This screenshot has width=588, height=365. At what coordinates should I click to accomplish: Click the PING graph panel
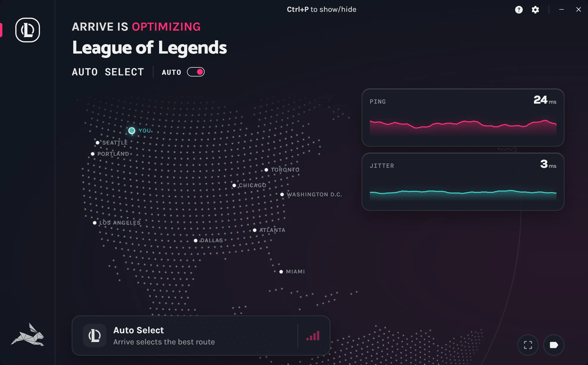(x=463, y=117)
